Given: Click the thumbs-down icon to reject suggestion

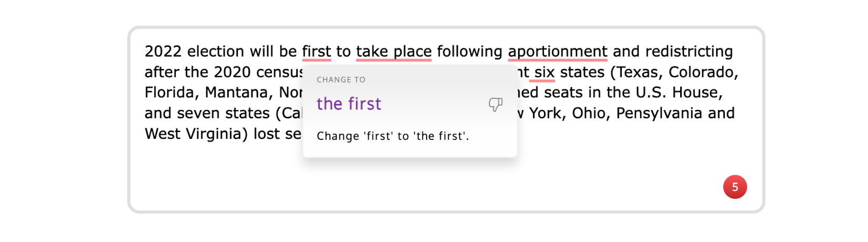Looking at the screenshot, I should [496, 104].
